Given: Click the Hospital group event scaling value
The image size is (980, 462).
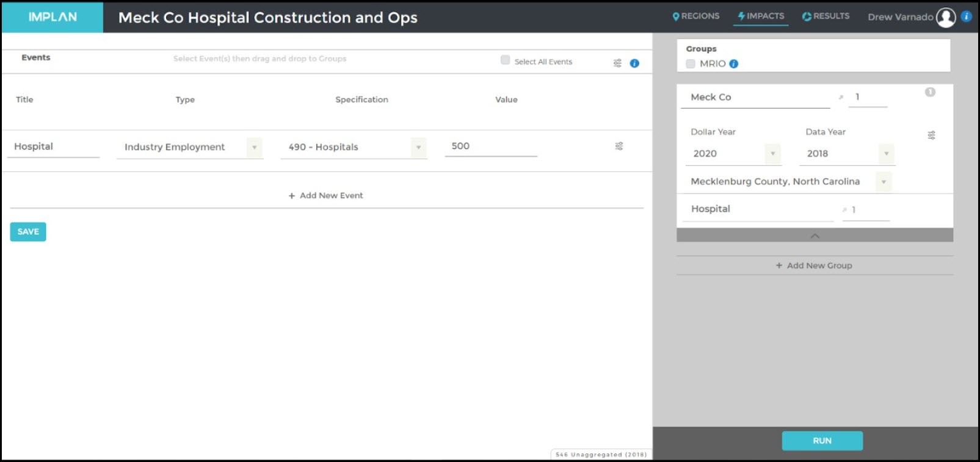Looking at the screenshot, I should [866, 210].
